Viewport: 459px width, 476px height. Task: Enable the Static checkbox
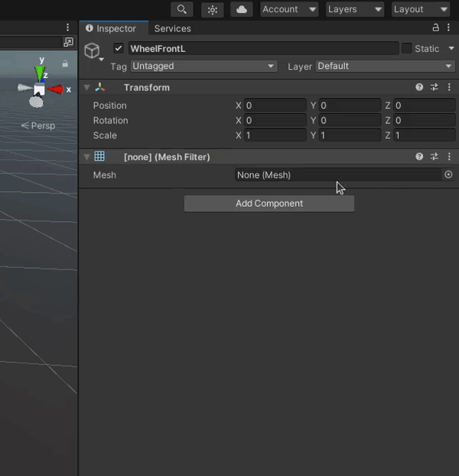[x=407, y=48]
